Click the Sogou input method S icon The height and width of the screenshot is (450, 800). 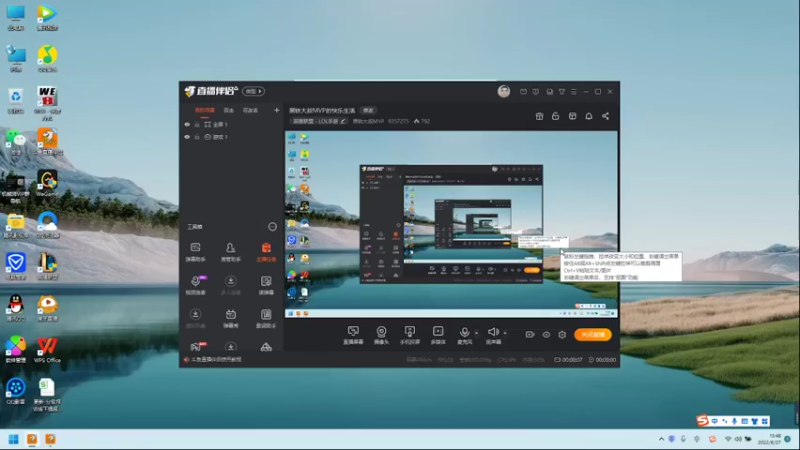pyautogui.click(x=703, y=420)
